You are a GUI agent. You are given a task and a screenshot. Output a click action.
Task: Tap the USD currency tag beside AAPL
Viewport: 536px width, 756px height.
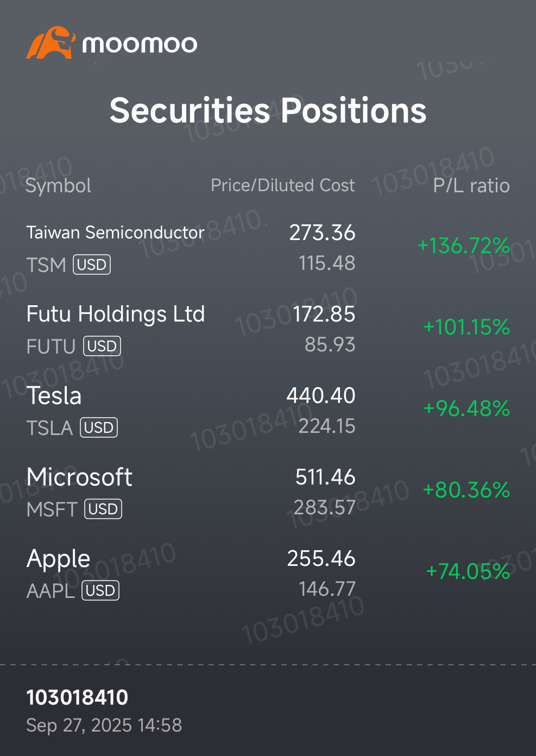point(100,591)
